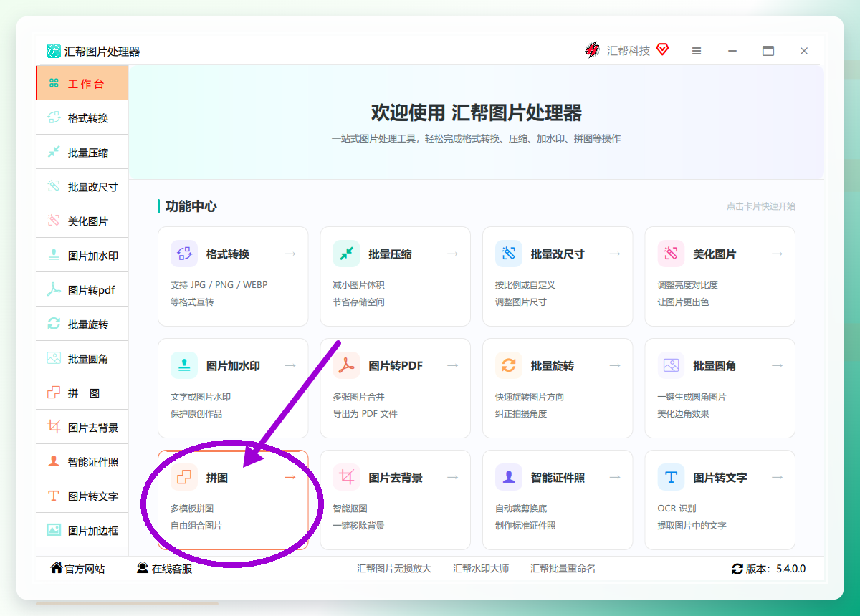Contact 在线客服 support
Viewport: 860px width, 616px height.
point(164,568)
